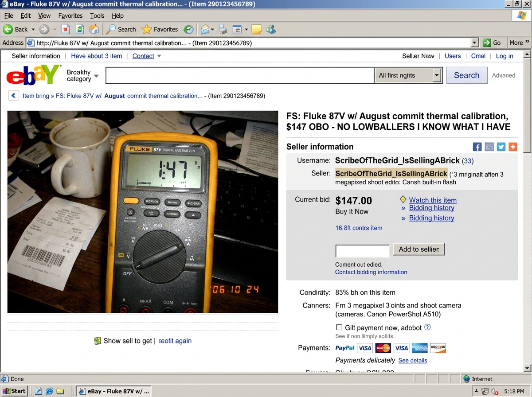
Task: Click the red security shield tray icon
Action: point(495,391)
